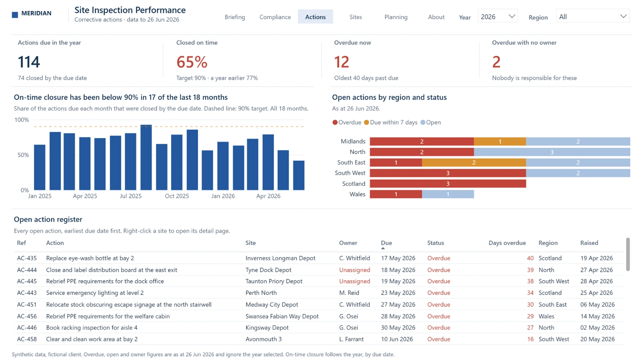
Task: Click site Tyne Dock Depot
Action: (268, 270)
